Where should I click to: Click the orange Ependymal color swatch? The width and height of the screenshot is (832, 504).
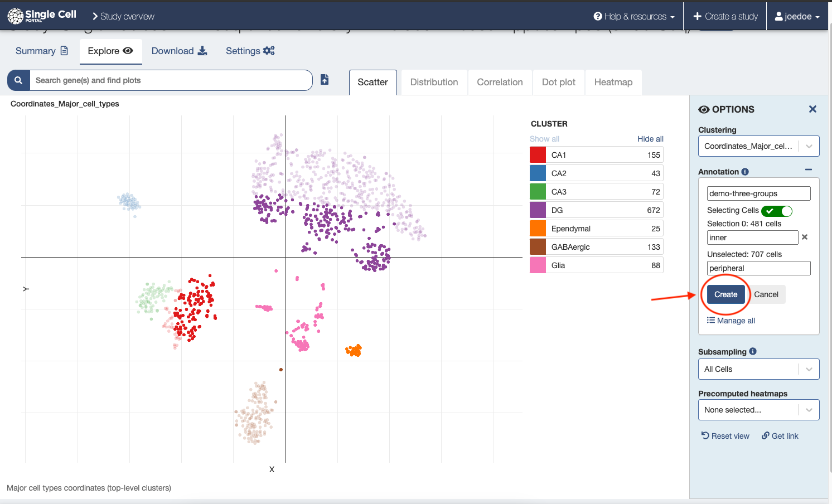(x=538, y=229)
